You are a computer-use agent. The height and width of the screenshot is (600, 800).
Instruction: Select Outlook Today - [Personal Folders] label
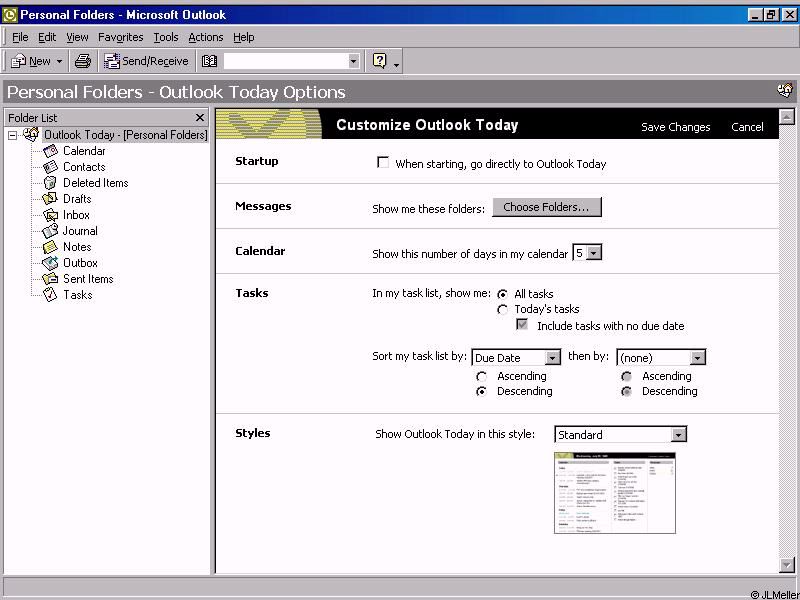(126, 135)
